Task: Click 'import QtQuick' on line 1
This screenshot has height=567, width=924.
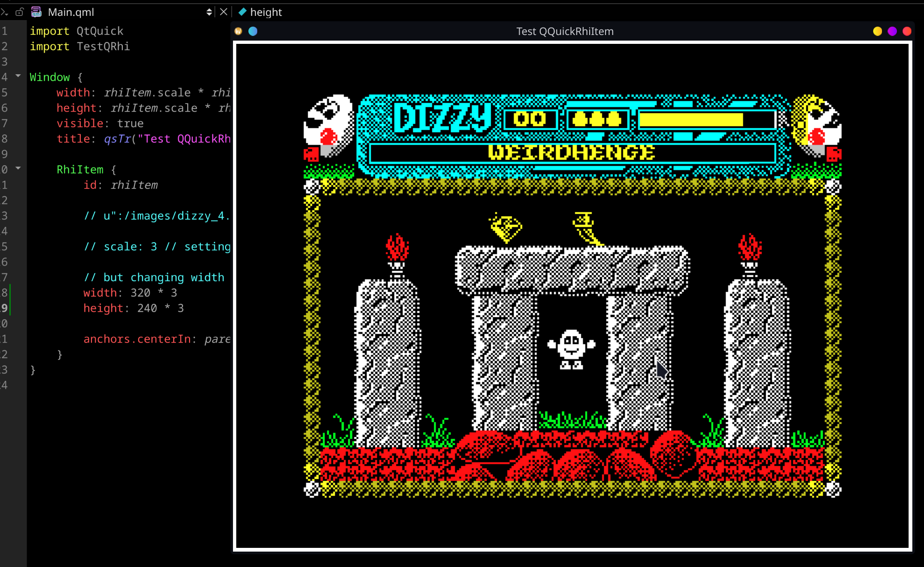Action: click(77, 31)
